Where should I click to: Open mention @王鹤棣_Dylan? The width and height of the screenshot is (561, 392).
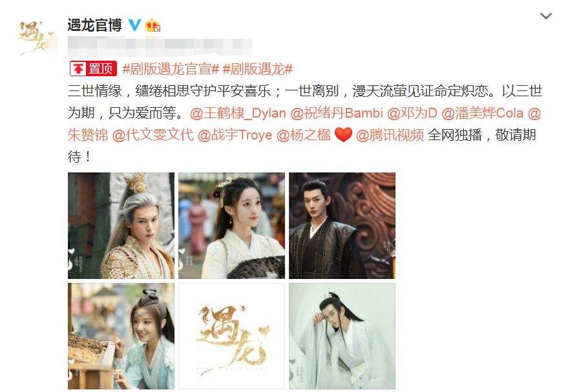pyautogui.click(x=238, y=113)
